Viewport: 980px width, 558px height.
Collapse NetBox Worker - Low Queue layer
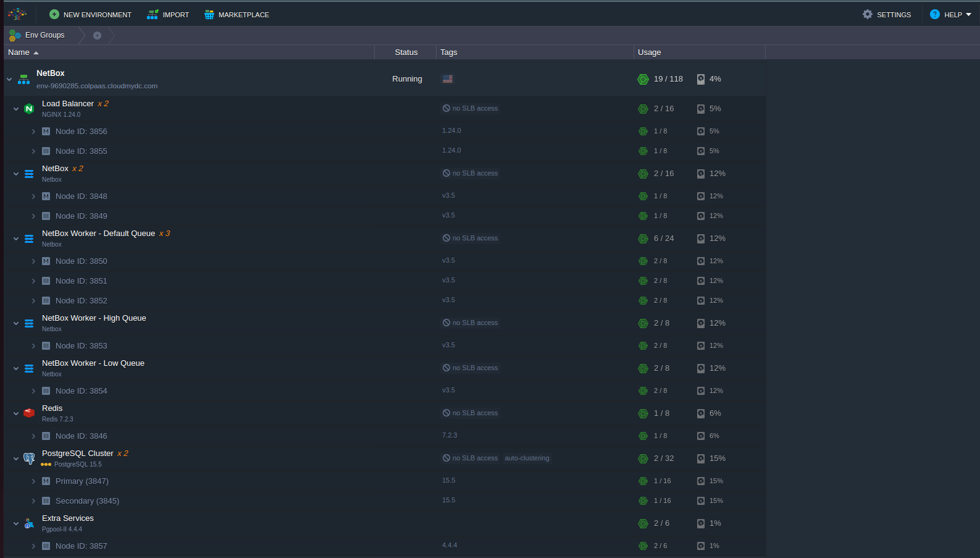pos(16,368)
